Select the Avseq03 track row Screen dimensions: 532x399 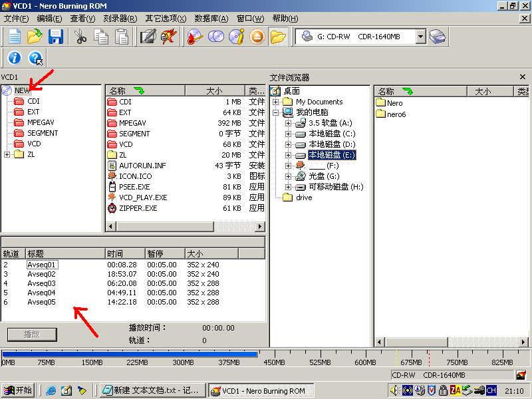tap(41, 283)
